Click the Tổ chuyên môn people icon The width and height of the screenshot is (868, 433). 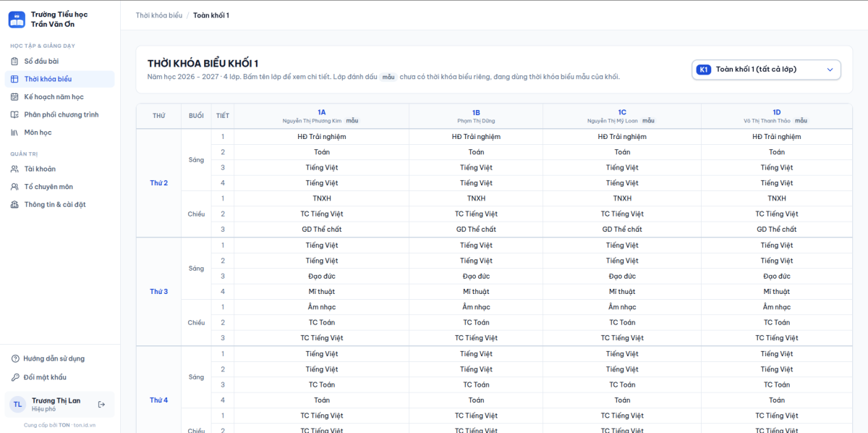click(16, 187)
